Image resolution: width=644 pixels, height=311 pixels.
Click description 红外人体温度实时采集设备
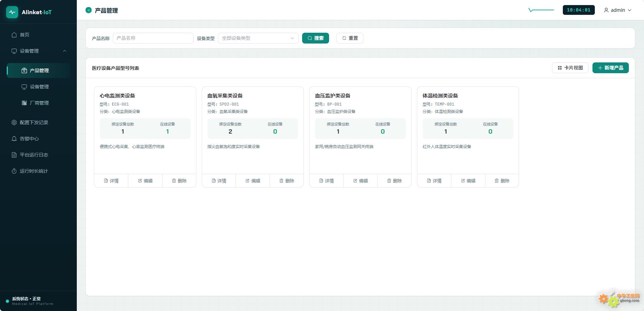coord(447,147)
